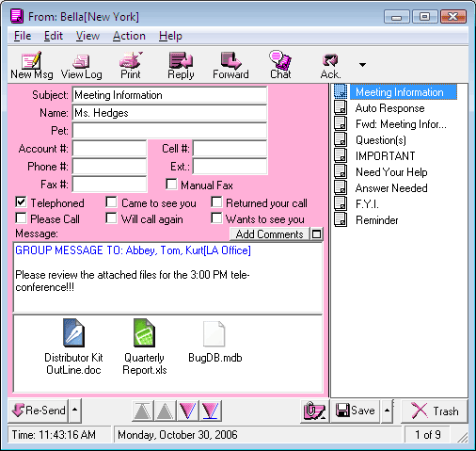Open the Edit menu
This screenshot has width=476, height=451.
coord(54,36)
